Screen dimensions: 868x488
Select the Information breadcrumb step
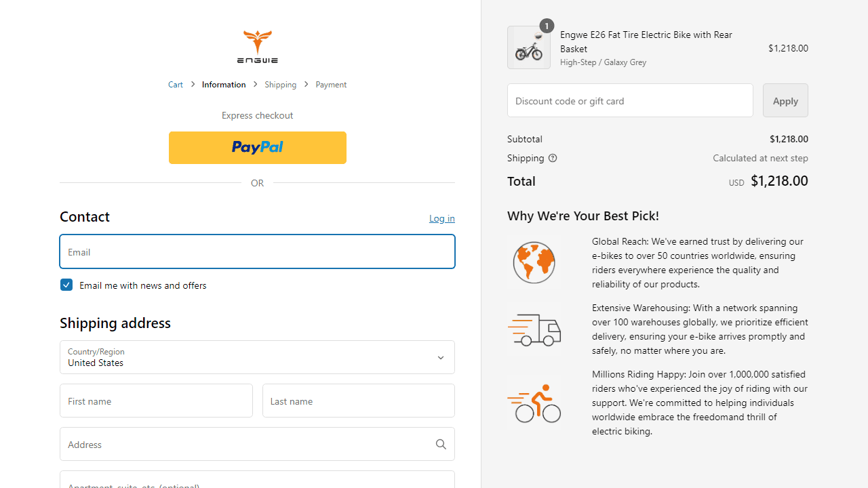tap(224, 85)
